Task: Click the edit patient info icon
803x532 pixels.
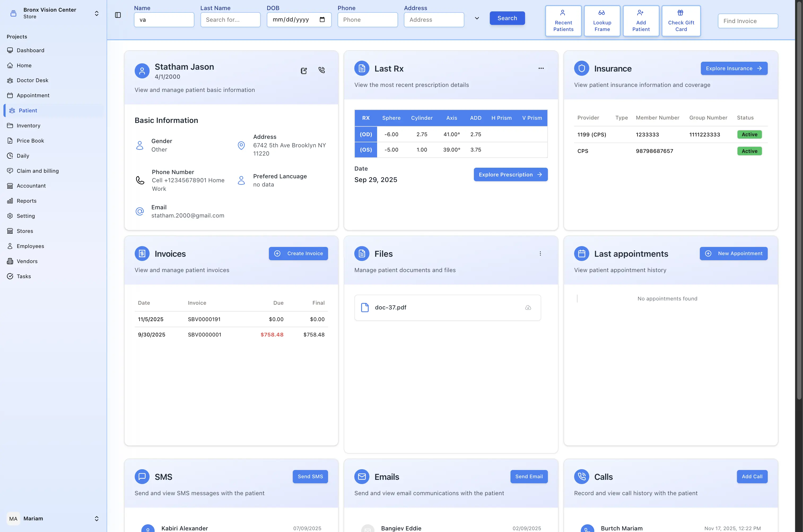Action: click(304, 70)
